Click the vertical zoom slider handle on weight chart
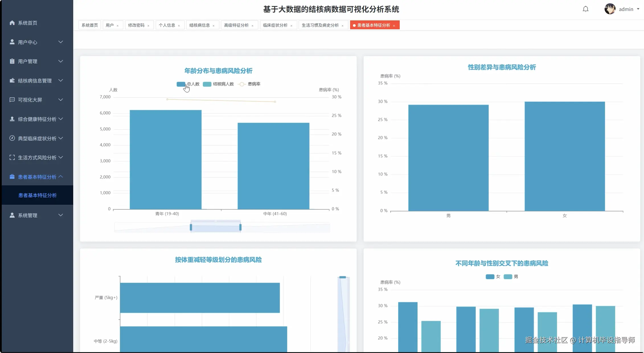Viewport: 644px width, 353px height. (x=342, y=277)
